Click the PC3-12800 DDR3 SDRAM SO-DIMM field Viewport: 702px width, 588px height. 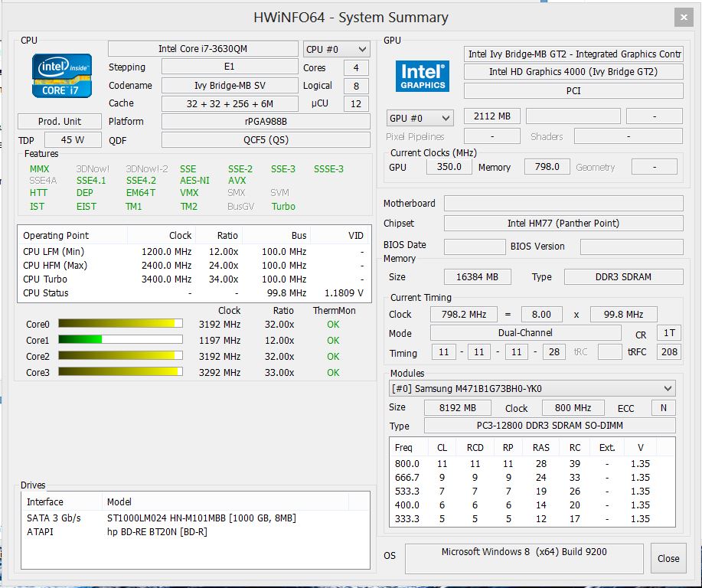[x=550, y=426]
